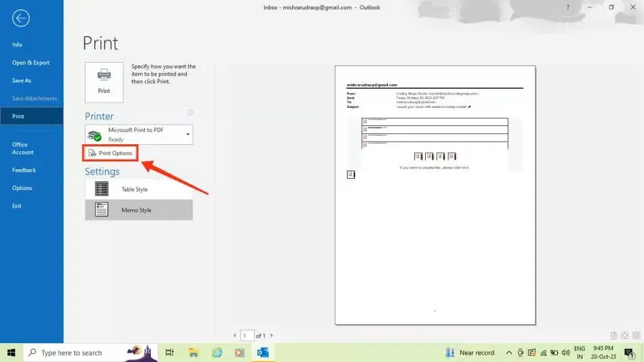
Task: Open the Feedback page
Action: click(x=24, y=170)
